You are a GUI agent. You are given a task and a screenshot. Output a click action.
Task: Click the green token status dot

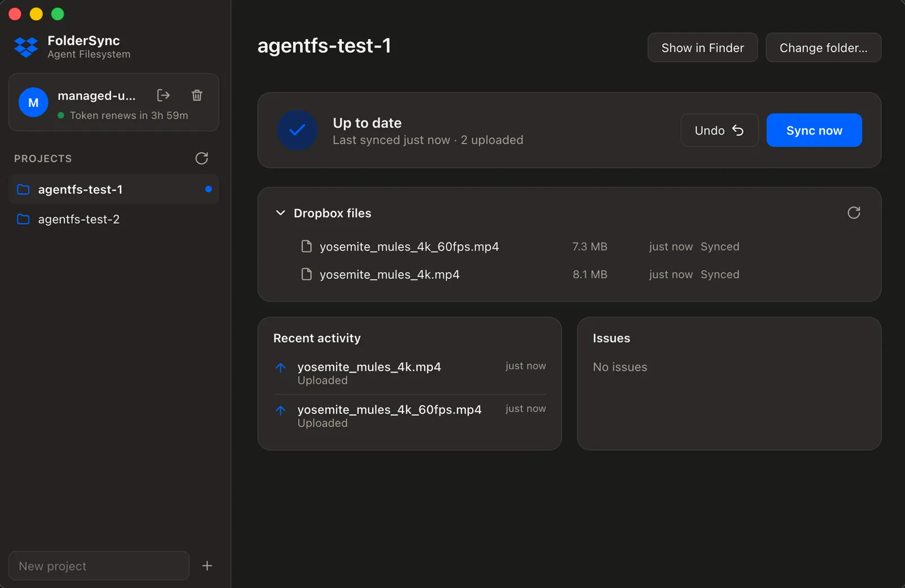click(61, 115)
